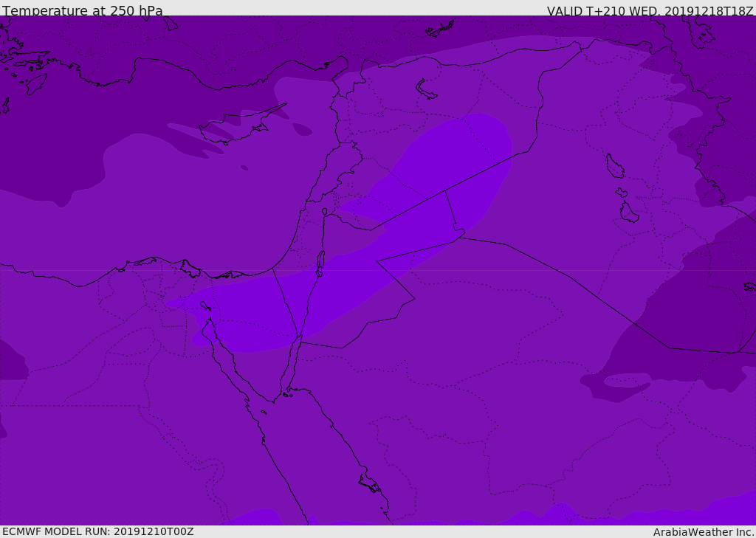The width and height of the screenshot is (756, 538).
Task: Click the 'ArabiaWeather Inc' credit text
Action: pos(703,532)
